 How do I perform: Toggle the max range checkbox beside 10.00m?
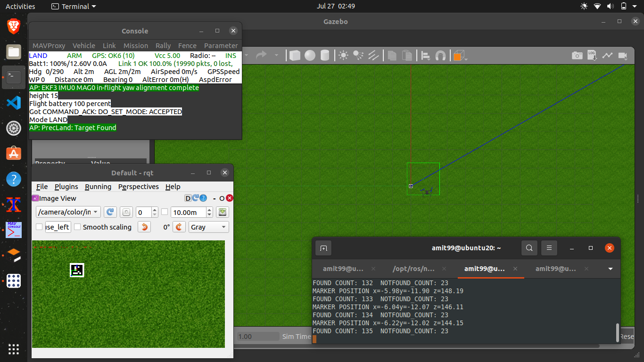tap(165, 212)
